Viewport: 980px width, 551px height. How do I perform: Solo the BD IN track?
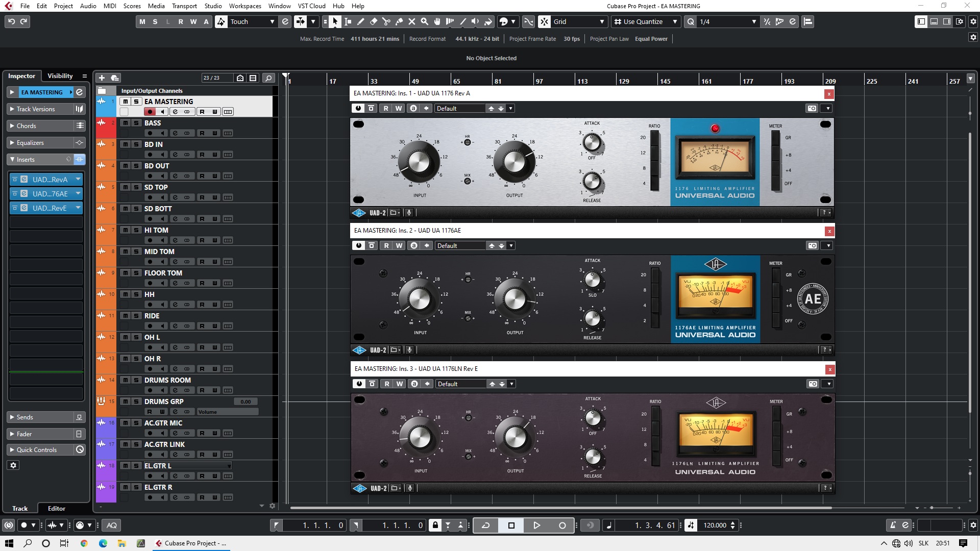(x=136, y=144)
